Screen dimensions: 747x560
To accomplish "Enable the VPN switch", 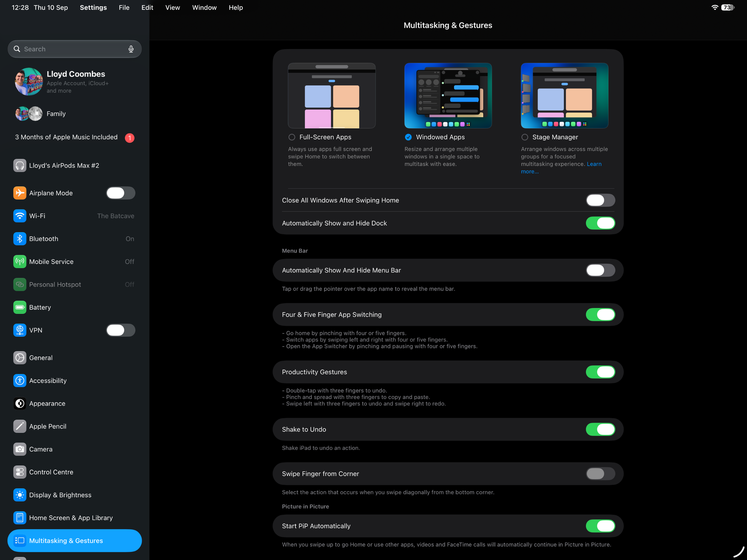I will coord(121,330).
